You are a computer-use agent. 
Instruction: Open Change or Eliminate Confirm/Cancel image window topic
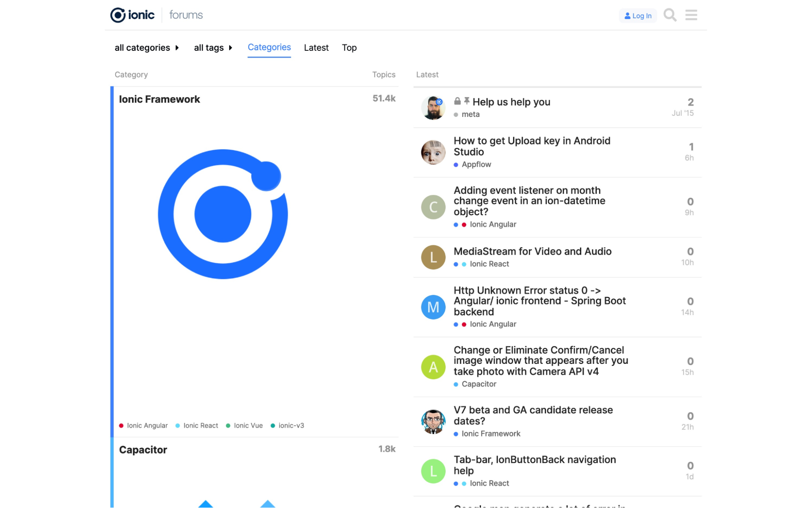point(541,361)
